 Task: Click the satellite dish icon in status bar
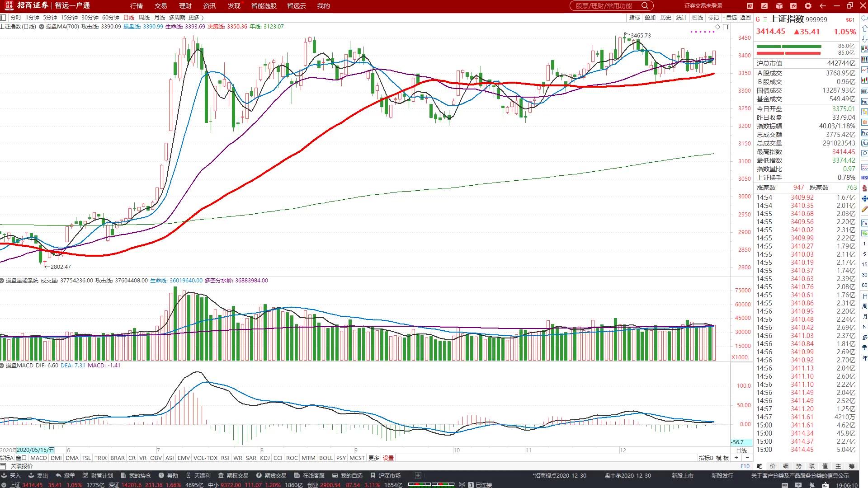(812, 485)
